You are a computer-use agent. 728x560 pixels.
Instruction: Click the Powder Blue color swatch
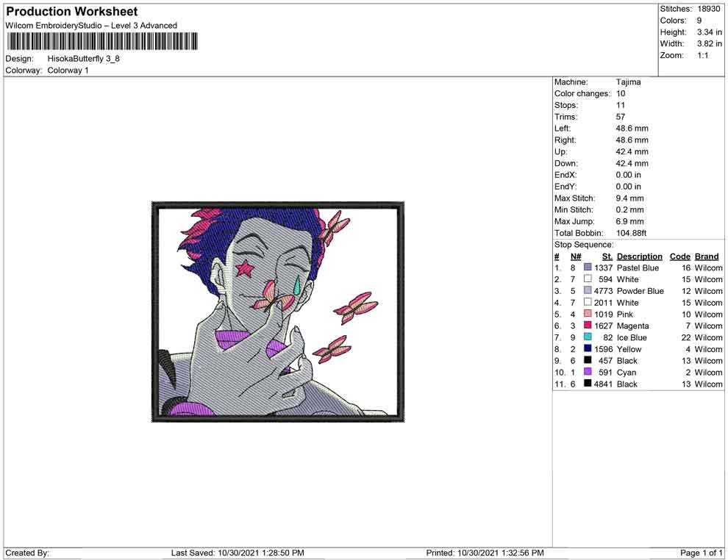[x=588, y=290]
